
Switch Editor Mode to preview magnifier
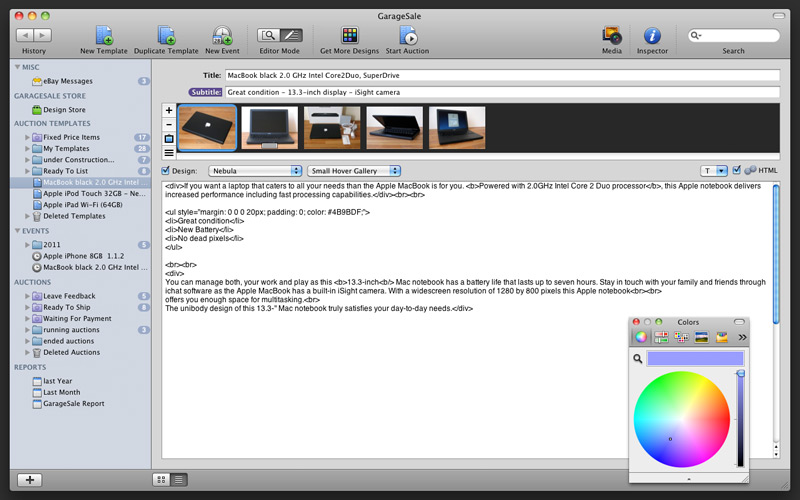(x=268, y=35)
